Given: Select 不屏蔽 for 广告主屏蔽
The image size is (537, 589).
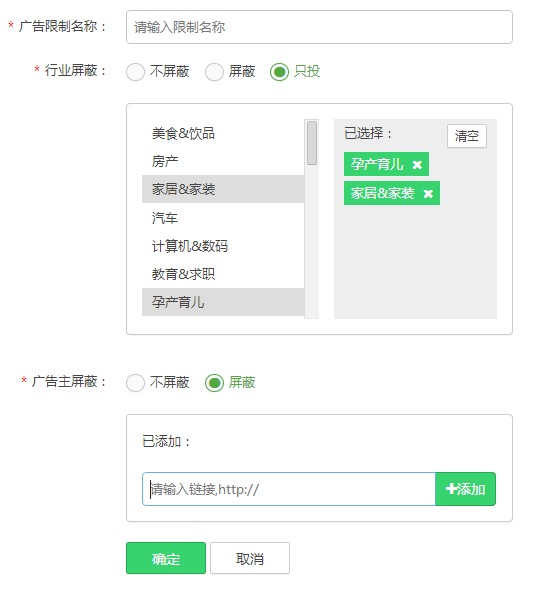Looking at the screenshot, I should click(x=135, y=383).
